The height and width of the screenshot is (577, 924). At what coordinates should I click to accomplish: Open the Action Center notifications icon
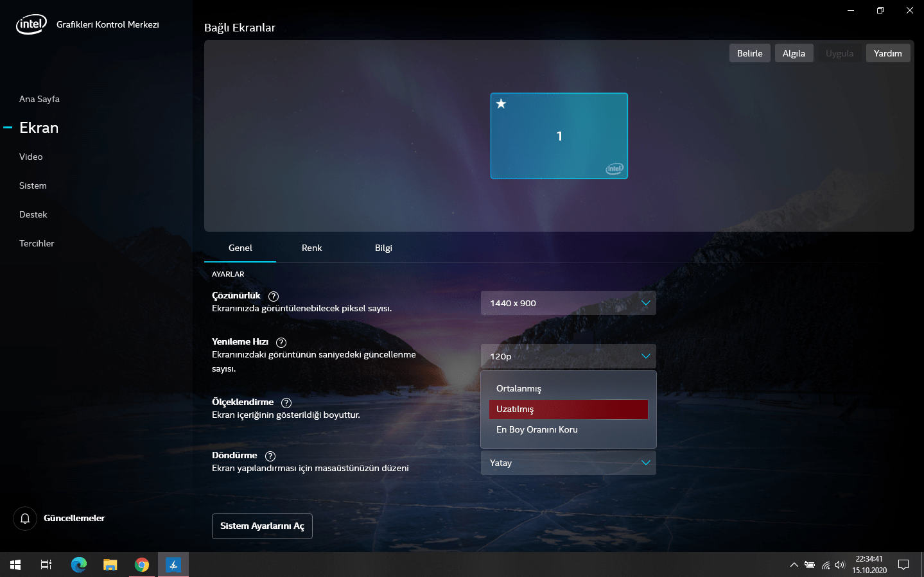(x=903, y=565)
